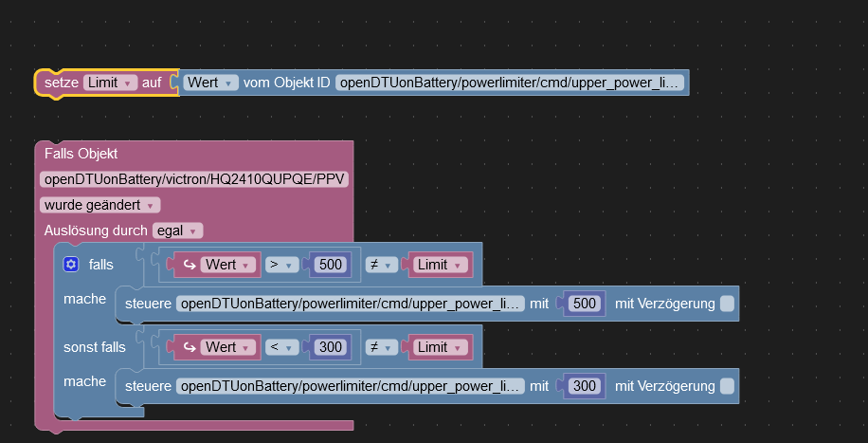Open the not-equal dropdown in sonst falls row

[x=382, y=347]
